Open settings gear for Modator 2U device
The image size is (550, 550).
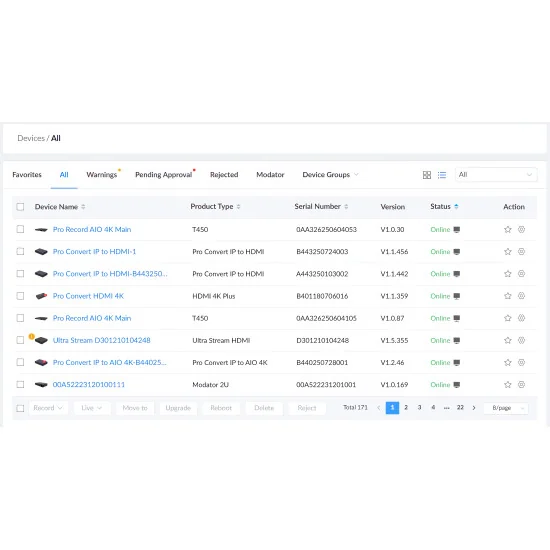521,384
